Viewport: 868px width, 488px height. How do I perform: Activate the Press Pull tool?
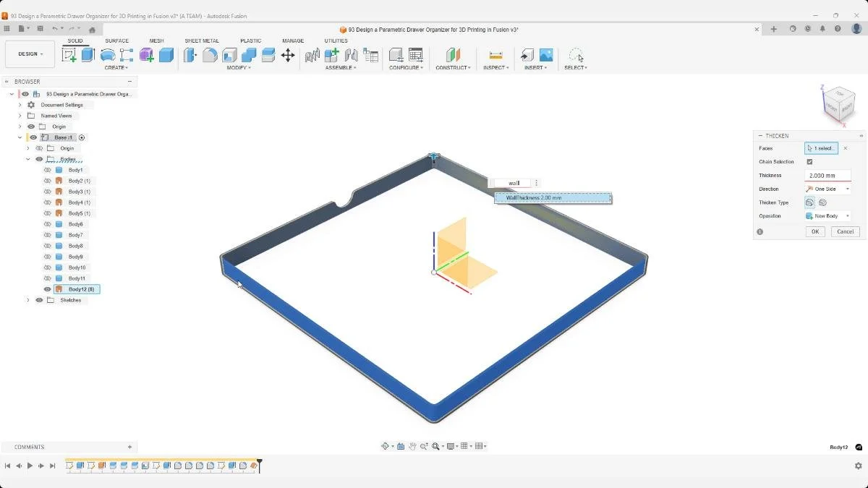pos(188,56)
